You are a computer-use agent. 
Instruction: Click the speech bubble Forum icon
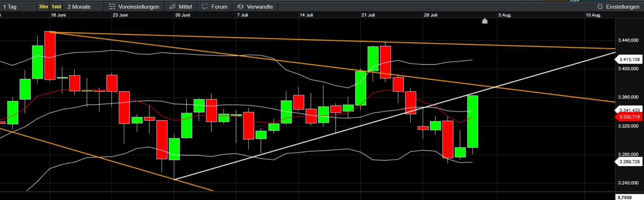pyautogui.click(x=205, y=6)
